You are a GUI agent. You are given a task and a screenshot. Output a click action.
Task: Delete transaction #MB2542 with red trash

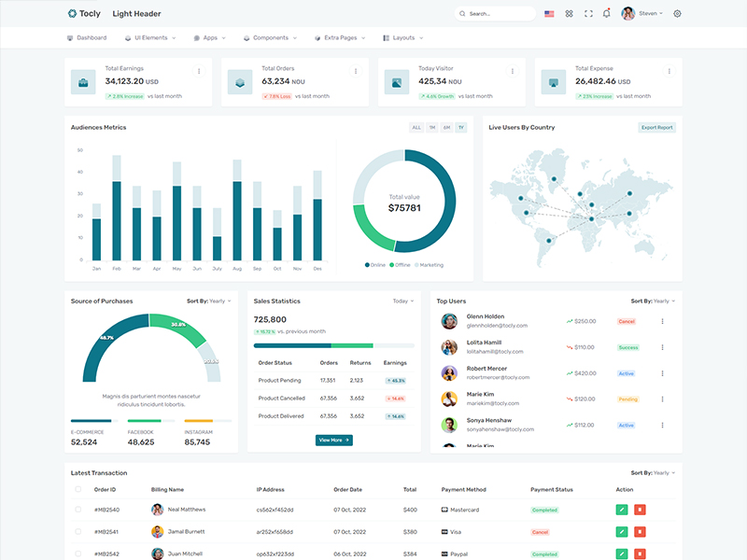point(640,553)
